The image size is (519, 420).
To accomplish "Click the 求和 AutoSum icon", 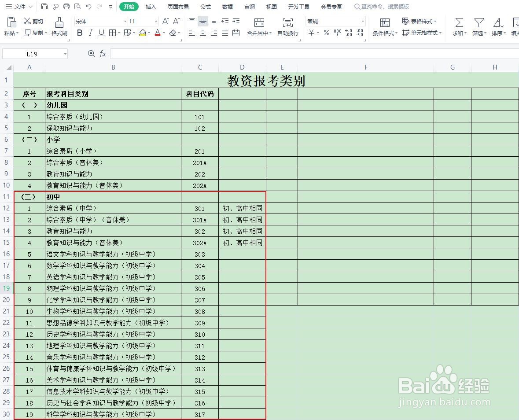I will [459, 26].
